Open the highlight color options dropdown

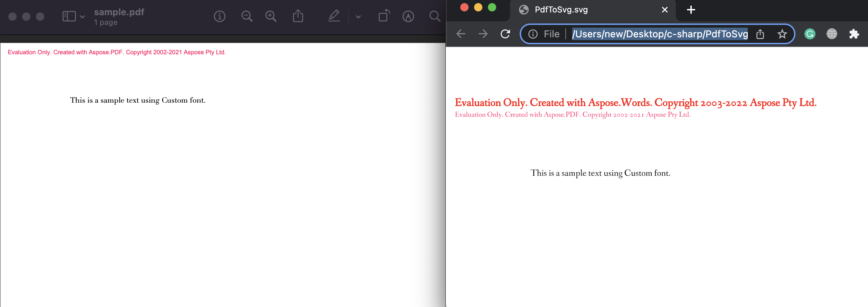coord(358,17)
